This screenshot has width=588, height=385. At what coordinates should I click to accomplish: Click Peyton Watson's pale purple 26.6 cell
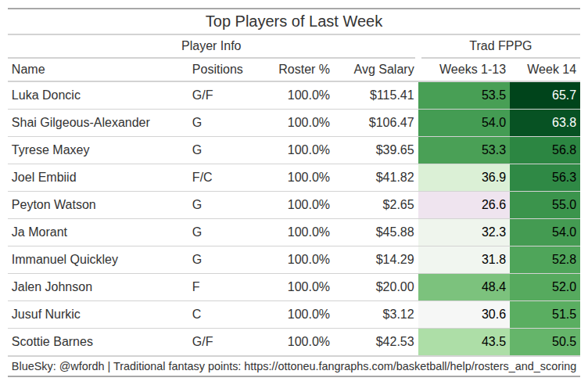point(464,205)
